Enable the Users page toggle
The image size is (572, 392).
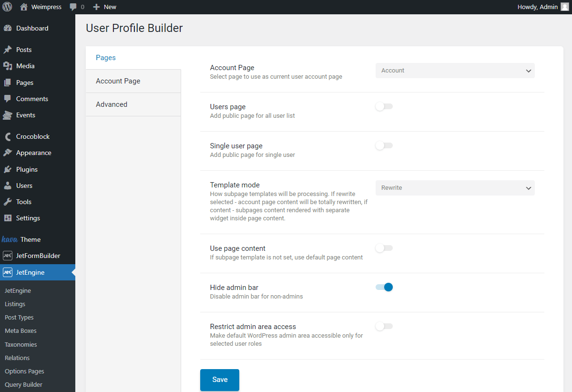click(384, 106)
